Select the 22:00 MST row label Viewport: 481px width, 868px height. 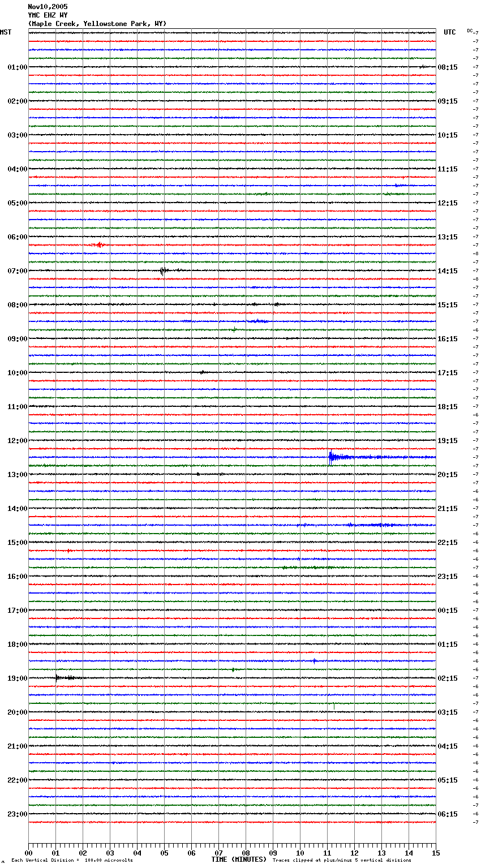(x=18, y=780)
